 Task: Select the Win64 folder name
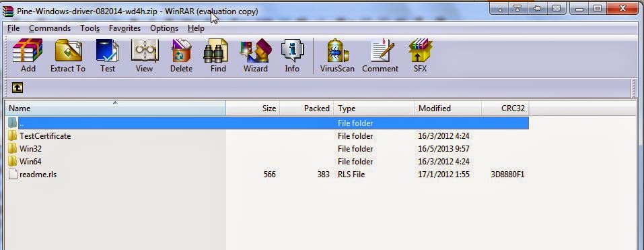(30, 161)
